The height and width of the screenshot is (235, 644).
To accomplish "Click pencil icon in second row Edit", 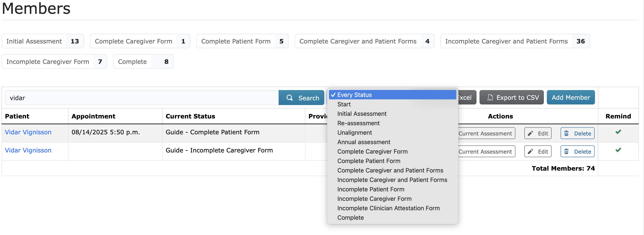I will 530,152.
